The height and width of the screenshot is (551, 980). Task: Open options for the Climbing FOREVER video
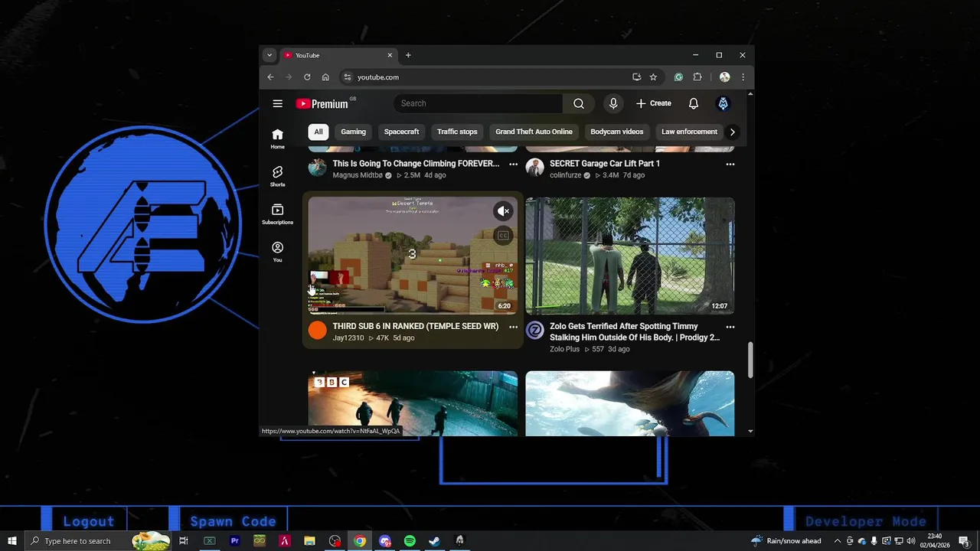(x=513, y=164)
